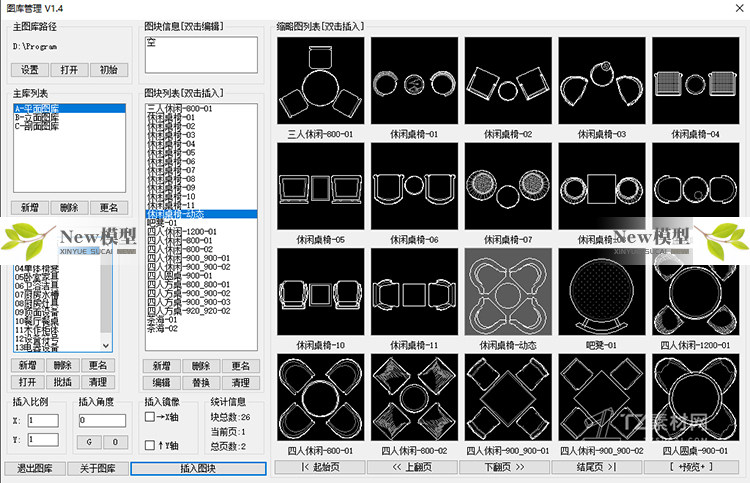The width and height of the screenshot is (750, 483).
Task: Click the scroll-down arrow of sub-library list
Action: coord(106,345)
